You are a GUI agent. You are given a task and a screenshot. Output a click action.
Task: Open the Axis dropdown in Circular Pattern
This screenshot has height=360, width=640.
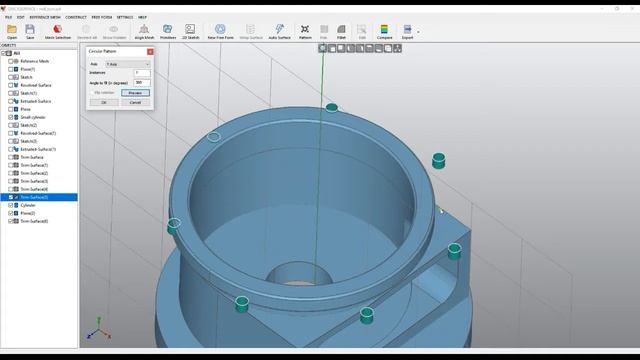click(128, 64)
